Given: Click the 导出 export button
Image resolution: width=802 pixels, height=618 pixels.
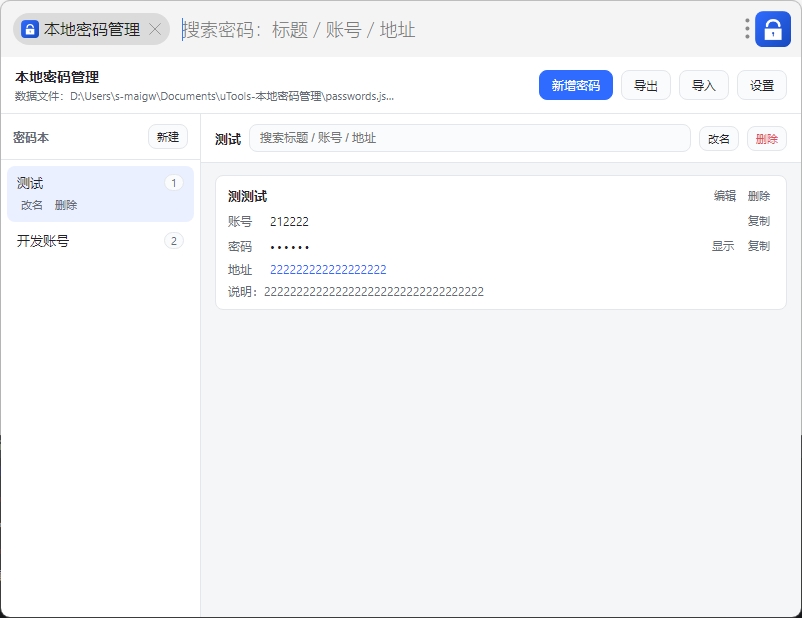Looking at the screenshot, I should coord(645,85).
